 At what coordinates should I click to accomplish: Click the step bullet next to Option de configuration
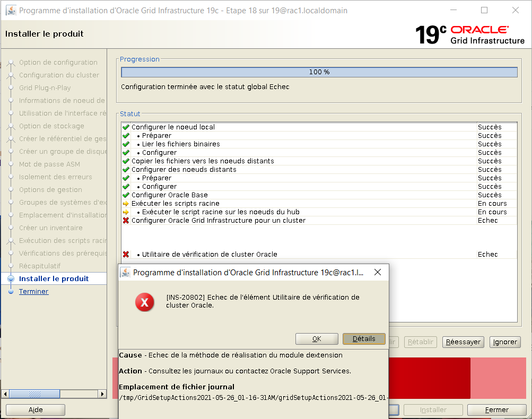point(11,63)
